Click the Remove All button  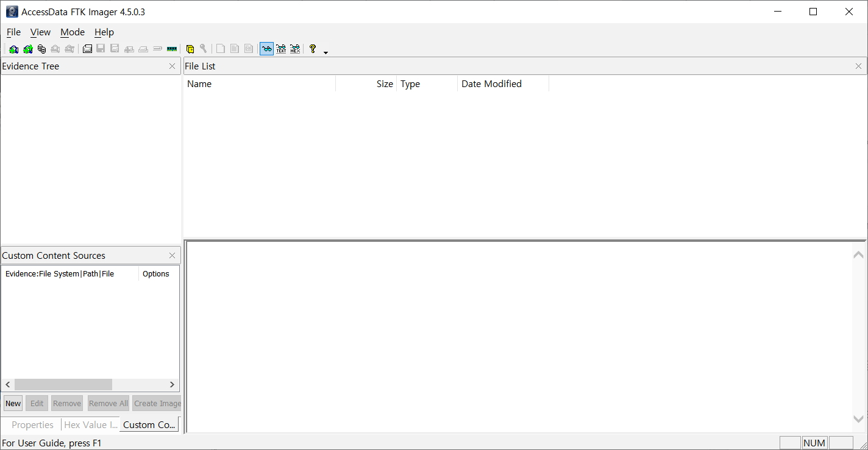[108, 403]
